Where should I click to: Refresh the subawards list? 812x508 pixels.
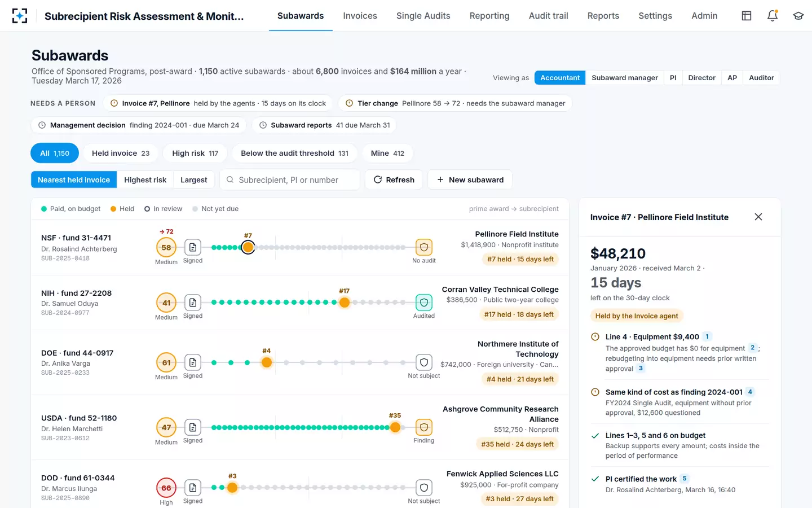(x=394, y=180)
